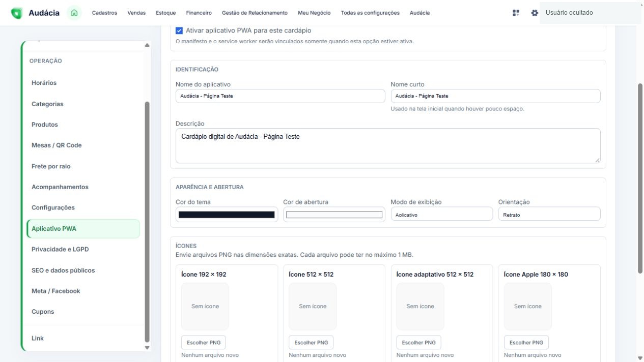Click the Audácia brand name
644x362 pixels.
pos(44,13)
